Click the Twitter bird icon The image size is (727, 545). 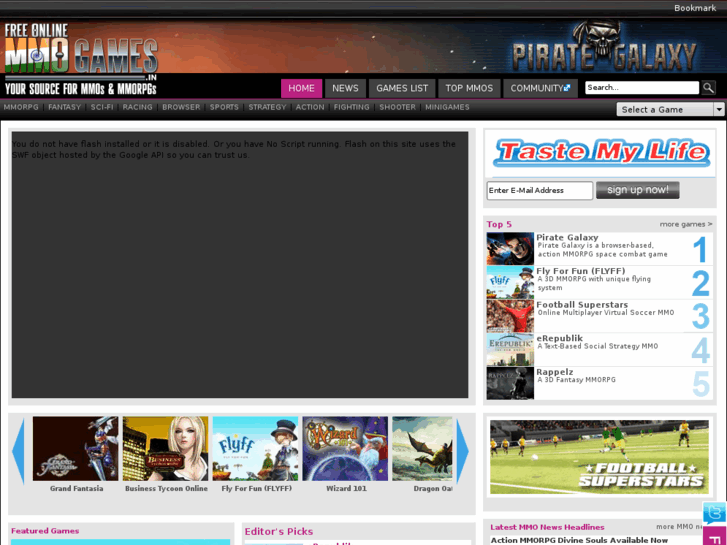coord(714,513)
